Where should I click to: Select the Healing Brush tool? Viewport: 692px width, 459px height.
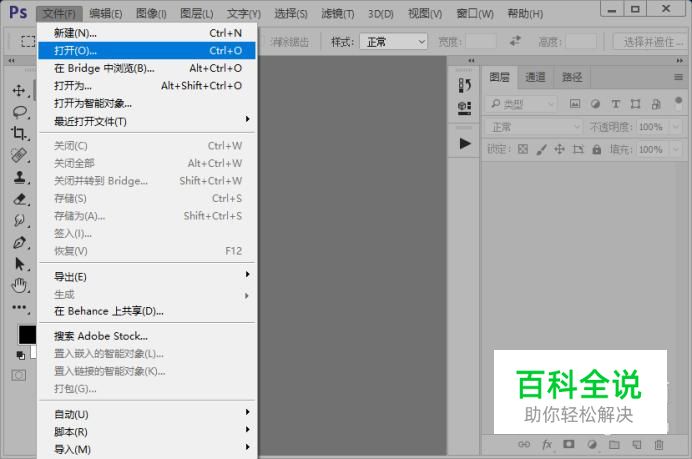[x=19, y=154]
